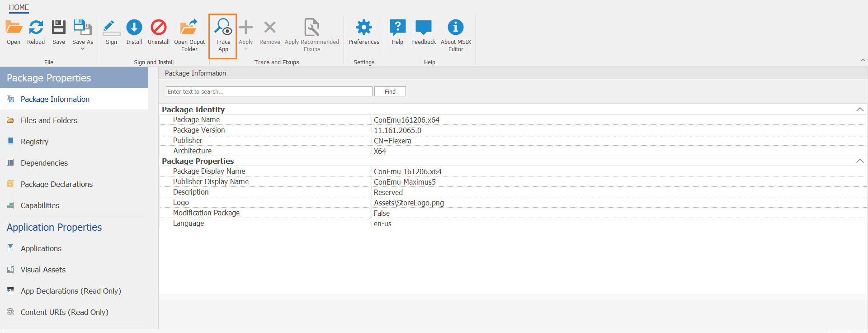This screenshot has width=868, height=333.
Task: Save the package with the floppy icon
Action: 59,27
